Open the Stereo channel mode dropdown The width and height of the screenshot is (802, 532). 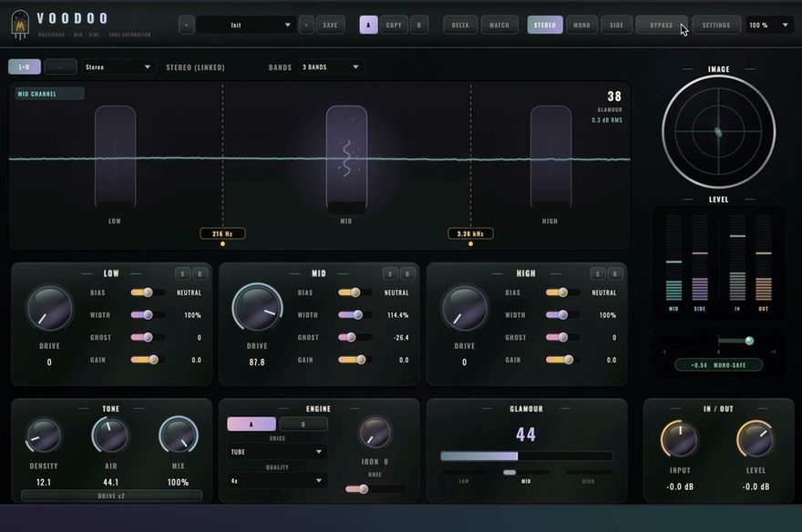[x=118, y=66]
